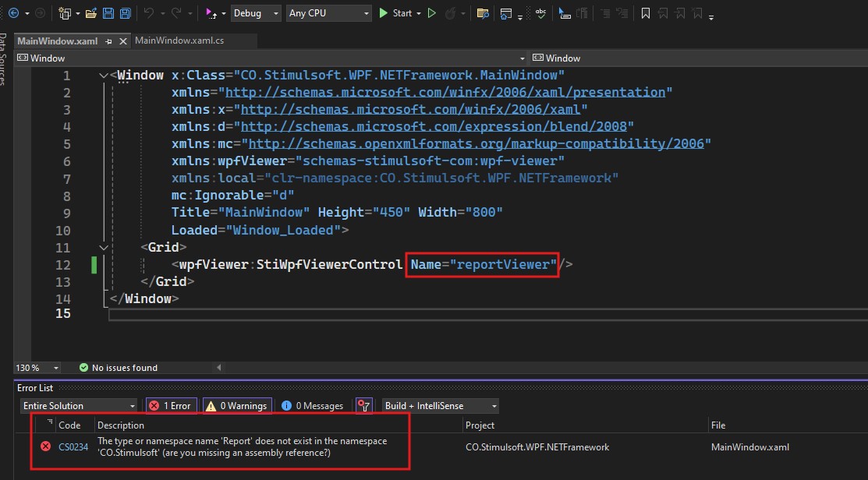Open the Entire Solution scope dropdown
Screen dimensions: 868x480
(79, 406)
